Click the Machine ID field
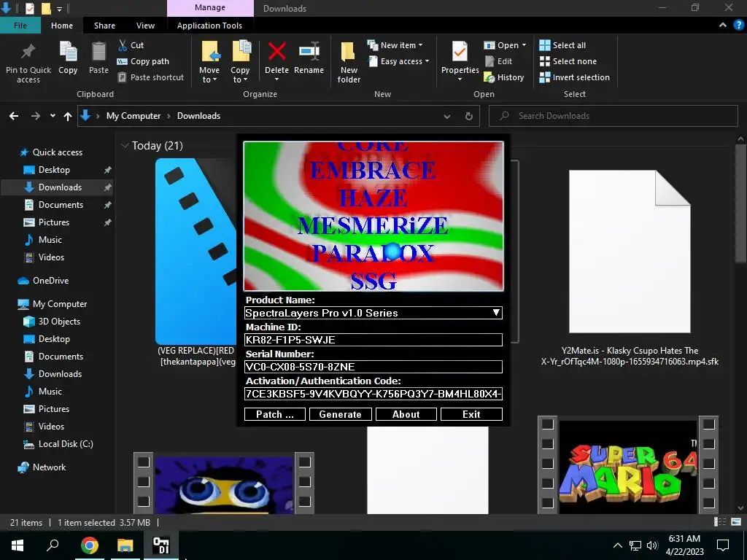 pos(373,340)
